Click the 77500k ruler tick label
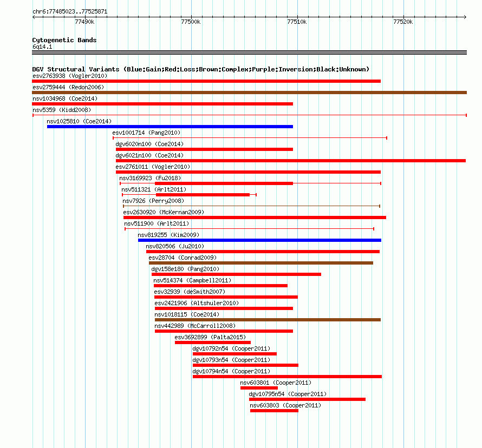This screenshot has width=482, height=448. click(191, 22)
